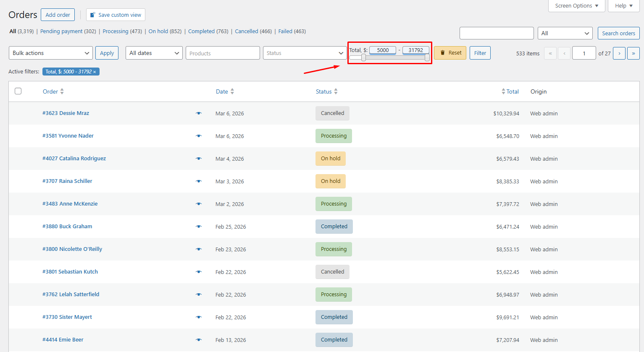Sort by the Status column arrows
This screenshot has width=644, height=352.
336,91
